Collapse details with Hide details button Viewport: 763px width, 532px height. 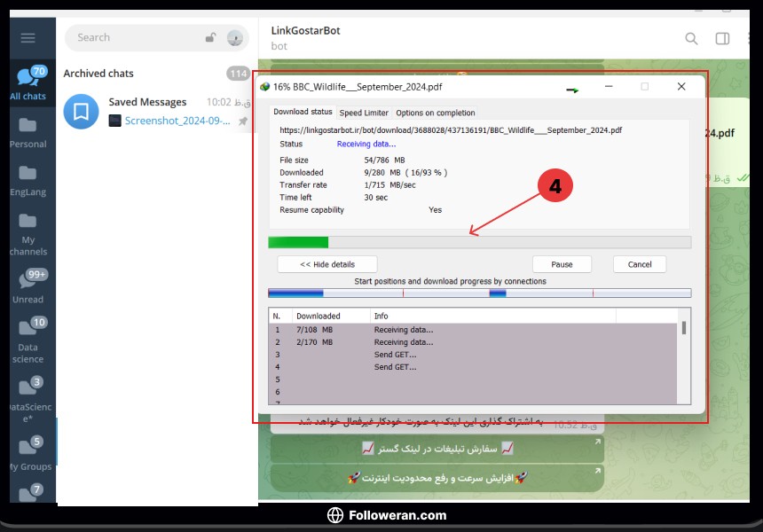[x=327, y=264]
